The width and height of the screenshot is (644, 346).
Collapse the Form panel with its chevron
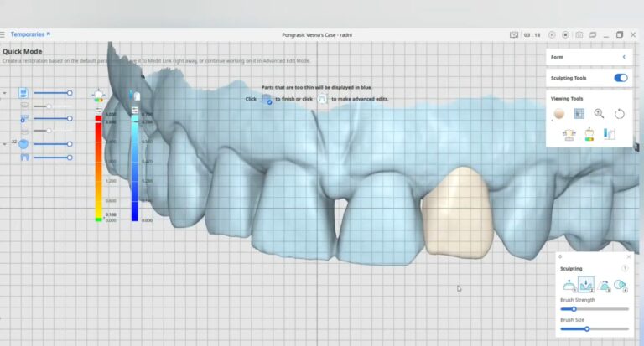pyautogui.click(x=624, y=57)
